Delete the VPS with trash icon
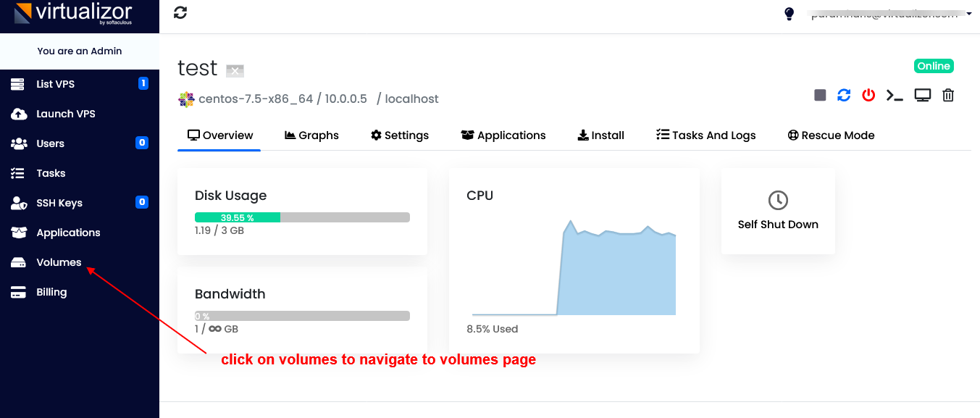Screen dimensions: 980x418 pyautogui.click(x=948, y=96)
